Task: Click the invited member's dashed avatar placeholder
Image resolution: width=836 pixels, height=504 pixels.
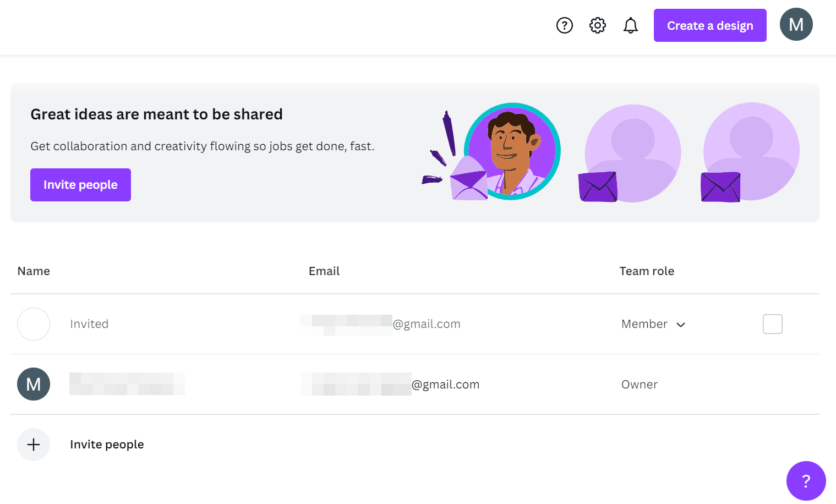Action: 34,324
